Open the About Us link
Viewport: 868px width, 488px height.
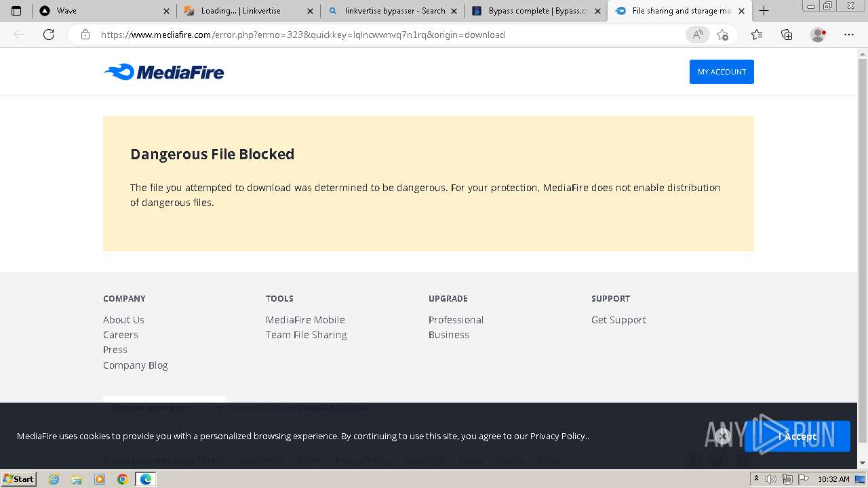[x=123, y=320]
